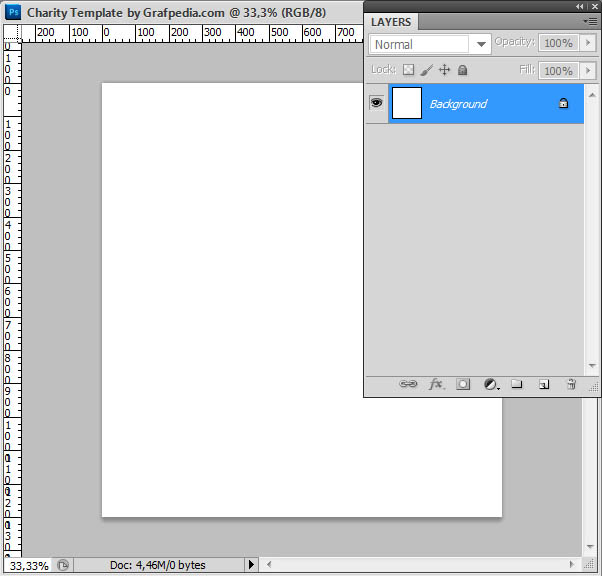The image size is (602, 576).
Task: Toggle lock all padlock icon
Action: pos(463,70)
